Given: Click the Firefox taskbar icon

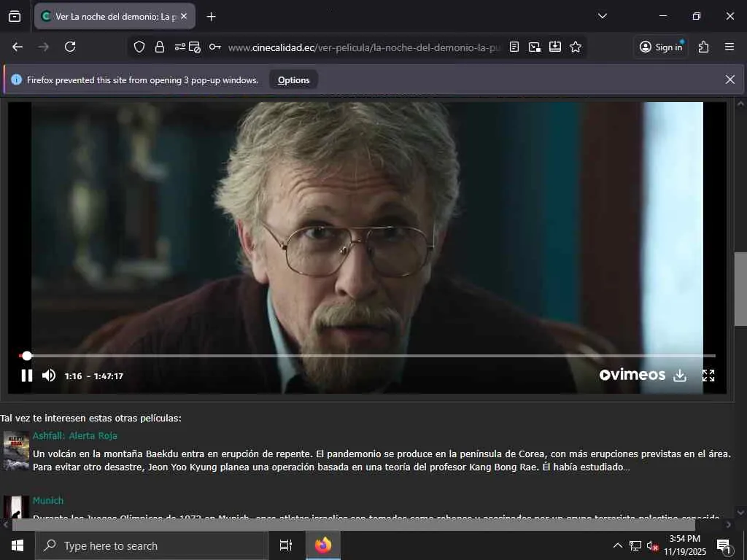Looking at the screenshot, I should (x=323, y=545).
